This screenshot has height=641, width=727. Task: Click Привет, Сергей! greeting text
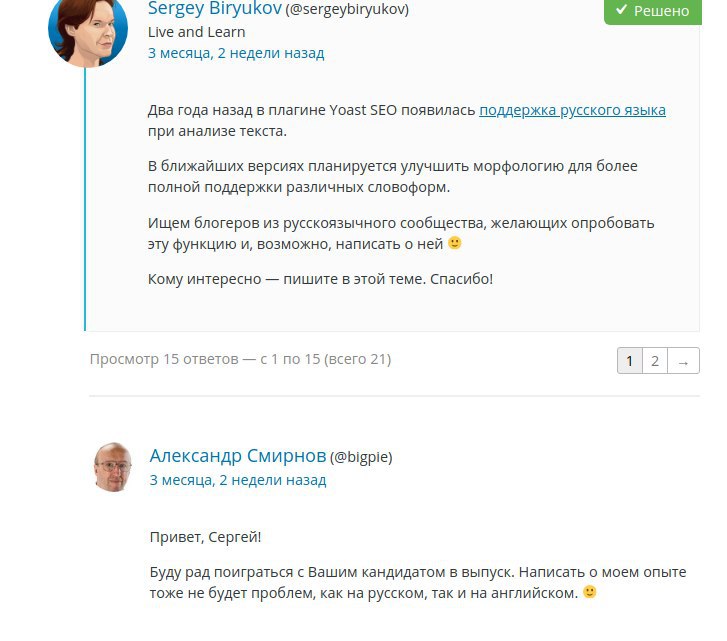(205, 537)
